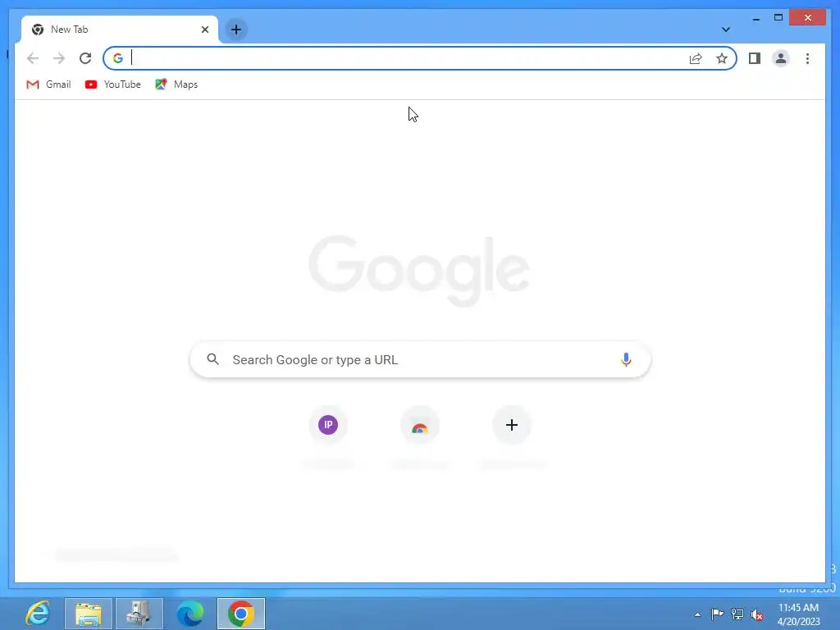
Task: Reload the current page
Action: click(x=85, y=58)
